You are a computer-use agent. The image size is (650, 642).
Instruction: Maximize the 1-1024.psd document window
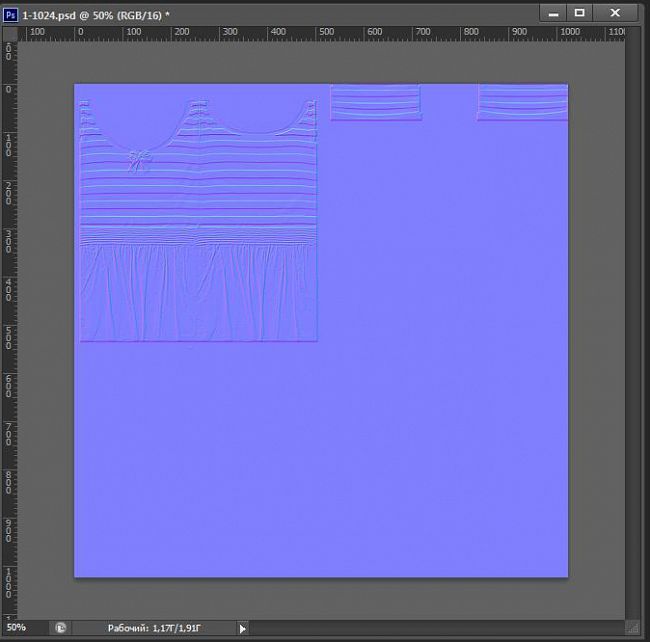click(x=578, y=13)
